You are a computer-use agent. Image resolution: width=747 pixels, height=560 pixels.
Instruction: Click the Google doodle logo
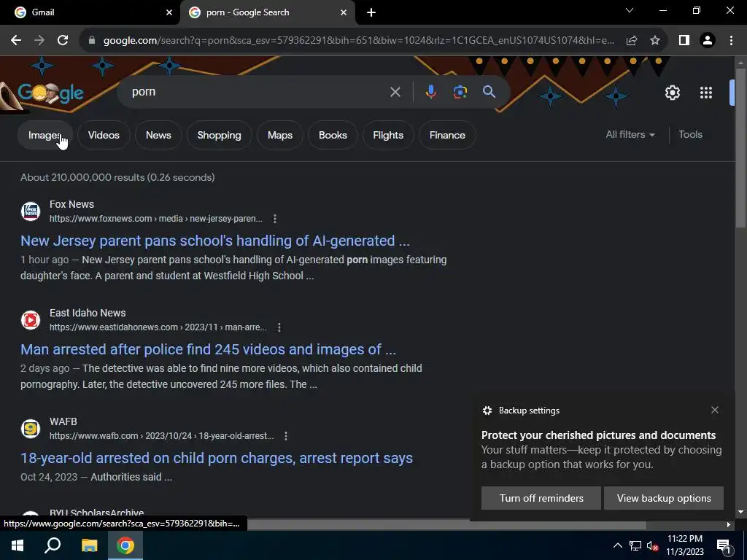tap(50, 93)
